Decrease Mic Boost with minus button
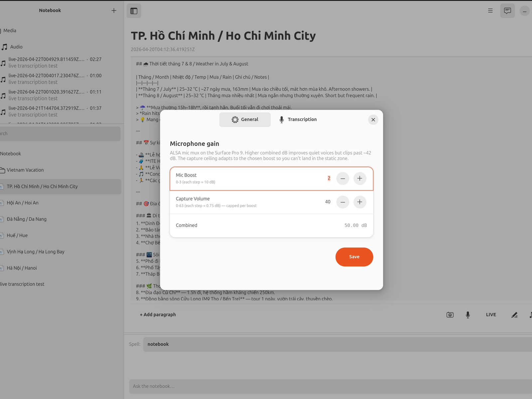This screenshot has height=399, width=532. pos(343,179)
